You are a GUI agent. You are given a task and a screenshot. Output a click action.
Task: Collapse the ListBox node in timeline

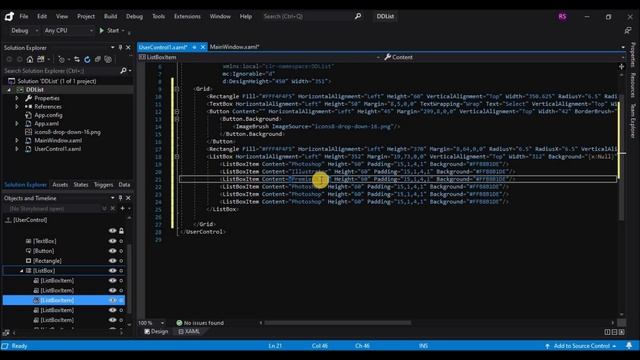pyautogui.click(x=22, y=271)
